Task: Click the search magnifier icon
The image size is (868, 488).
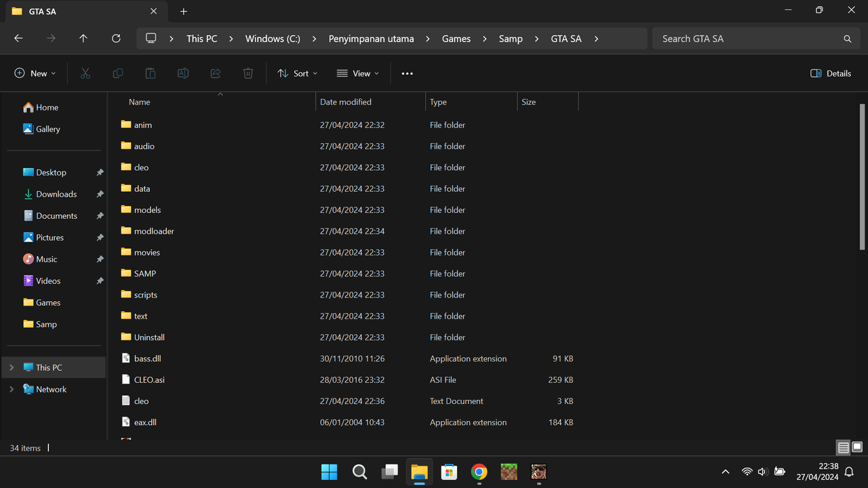Action: click(x=847, y=39)
